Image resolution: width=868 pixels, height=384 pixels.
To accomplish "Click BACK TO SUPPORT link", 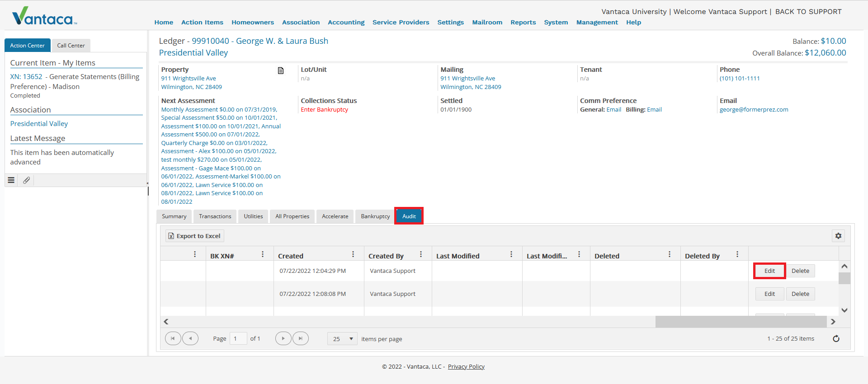I will (808, 12).
